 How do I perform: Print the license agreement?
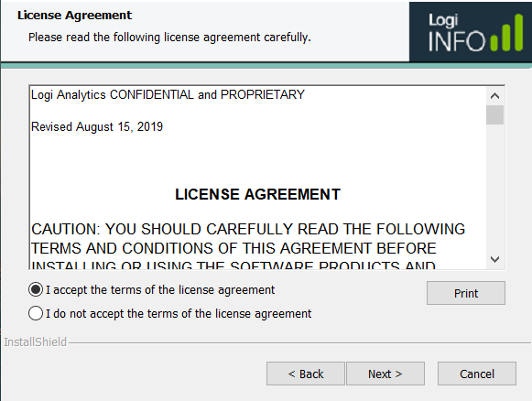coord(466,293)
